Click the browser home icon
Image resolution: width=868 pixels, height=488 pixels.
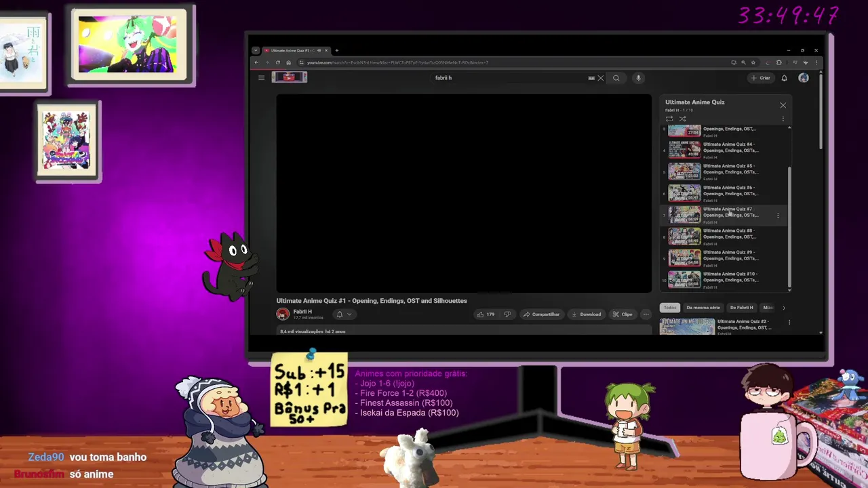point(288,62)
